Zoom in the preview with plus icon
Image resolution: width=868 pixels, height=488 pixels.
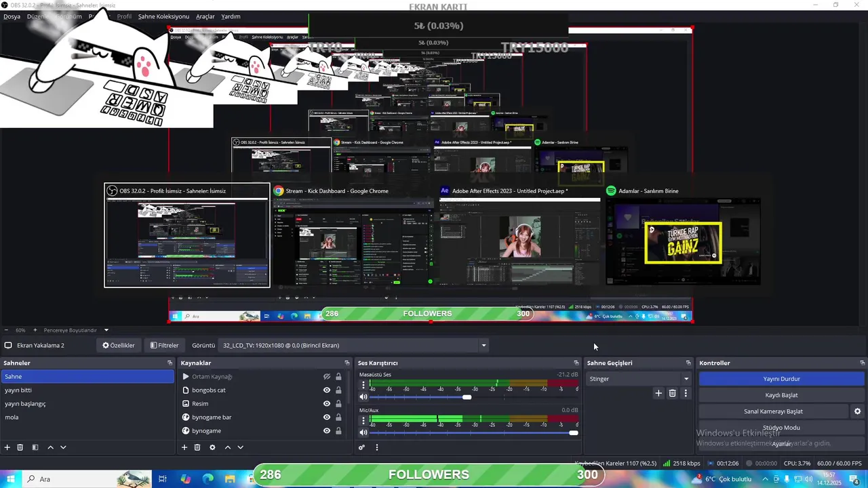[35, 330]
